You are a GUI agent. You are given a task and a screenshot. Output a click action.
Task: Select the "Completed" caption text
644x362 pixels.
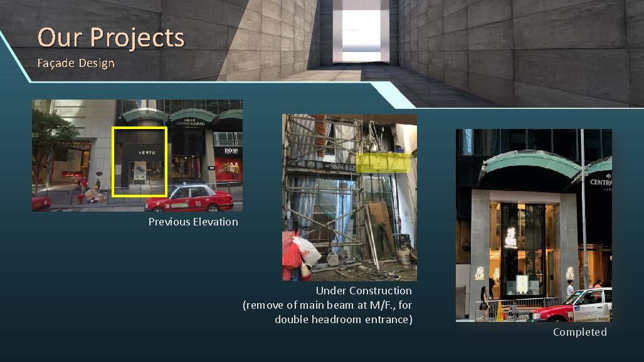579,332
